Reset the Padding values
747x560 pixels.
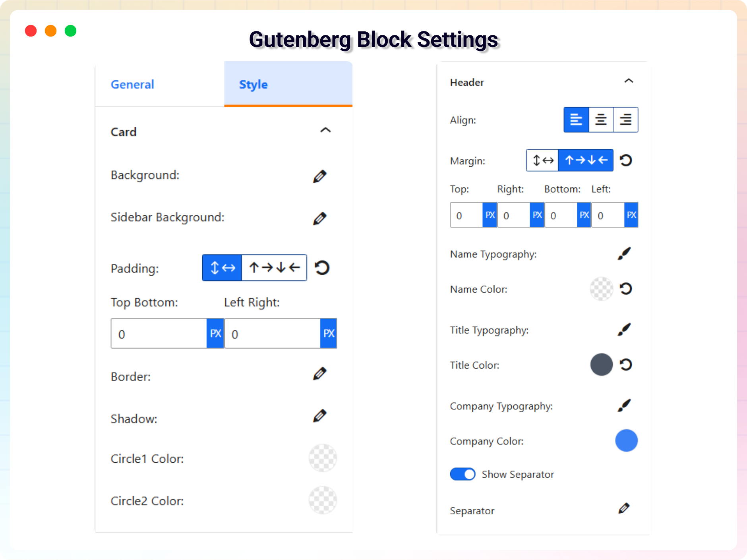pos(322,268)
